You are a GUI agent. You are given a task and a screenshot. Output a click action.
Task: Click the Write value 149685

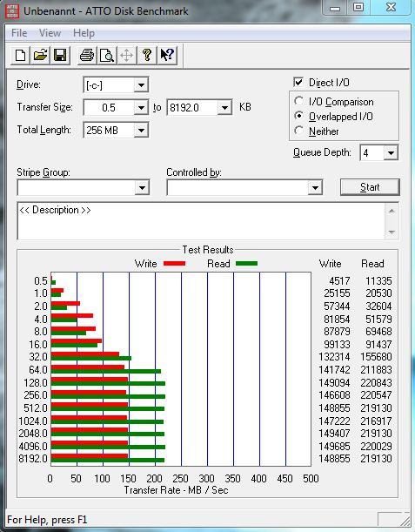tap(334, 446)
